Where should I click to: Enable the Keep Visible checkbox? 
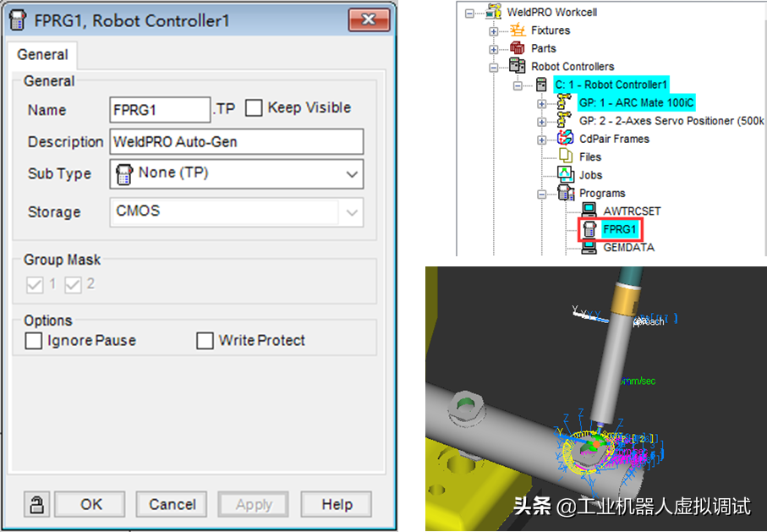[253, 108]
